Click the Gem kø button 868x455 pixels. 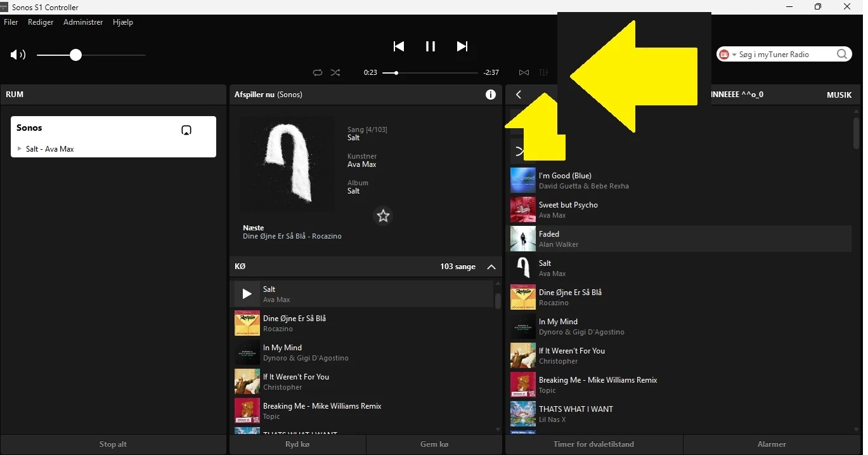pos(434,444)
